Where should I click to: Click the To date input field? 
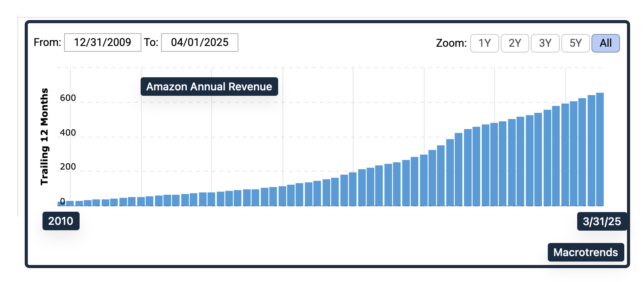tap(200, 42)
